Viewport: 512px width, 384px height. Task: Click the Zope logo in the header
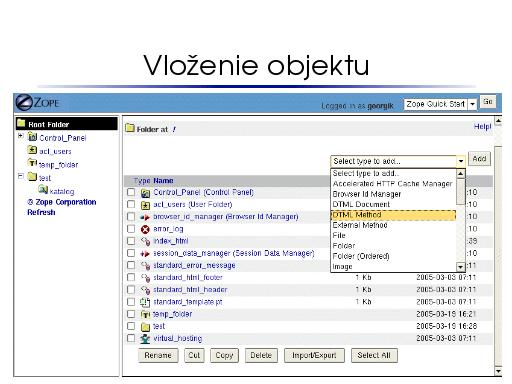(x=37, y=103)
